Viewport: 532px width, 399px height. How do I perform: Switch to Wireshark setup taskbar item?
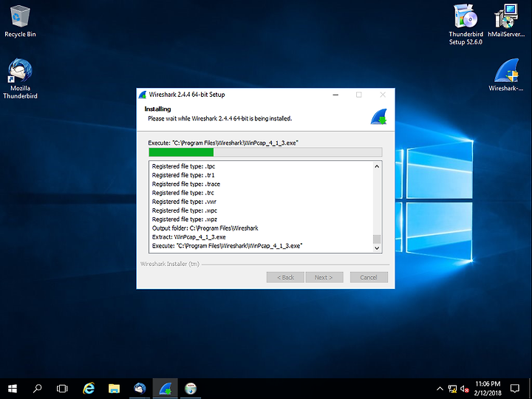point(165,389)
